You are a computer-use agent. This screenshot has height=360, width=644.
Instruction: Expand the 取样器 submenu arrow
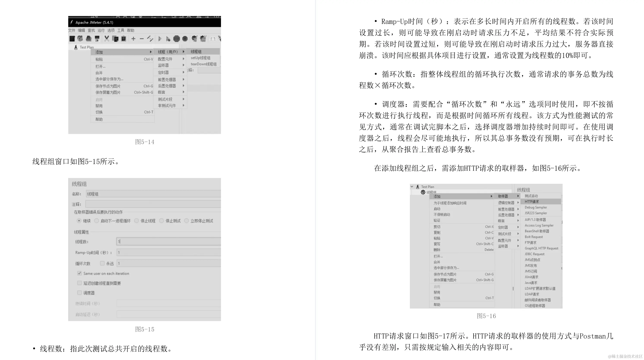518,196
